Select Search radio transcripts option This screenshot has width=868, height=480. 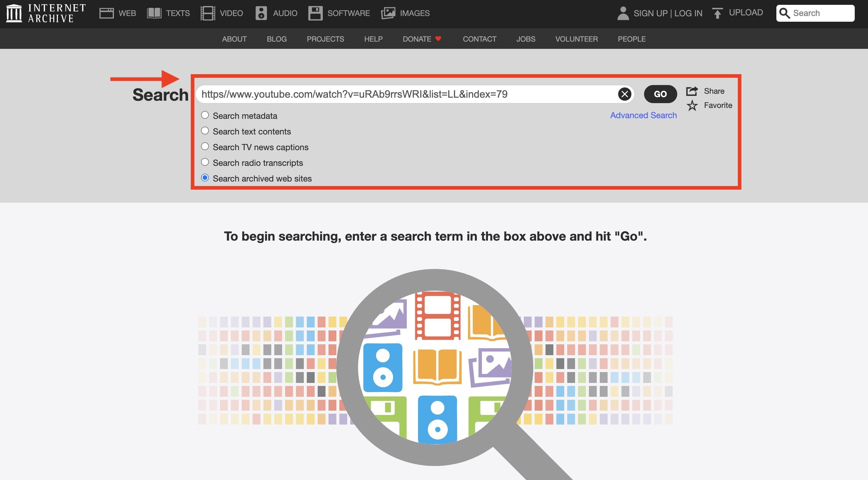(x=205, y=162)
